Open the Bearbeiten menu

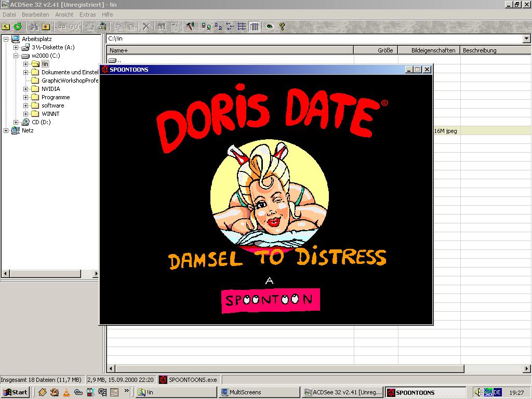35,15
